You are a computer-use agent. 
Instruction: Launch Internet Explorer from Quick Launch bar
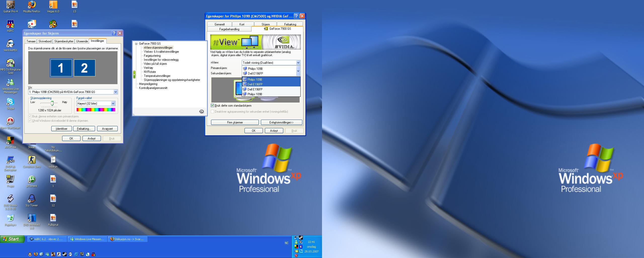coord(76,254)
